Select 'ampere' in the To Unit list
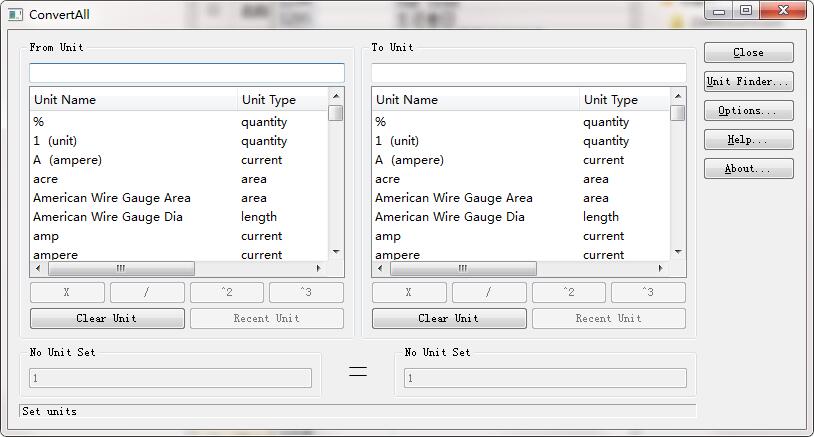The image size is (814, 437). [398, 255]
